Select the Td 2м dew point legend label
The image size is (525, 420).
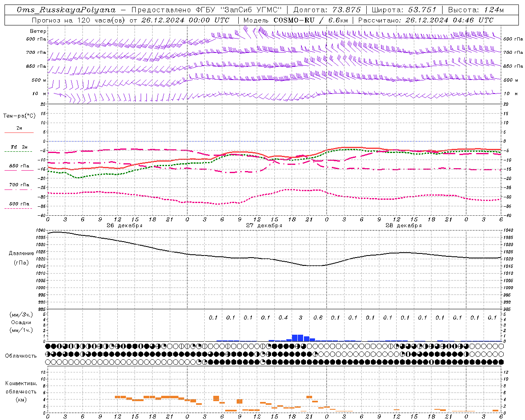coord(19,147)
